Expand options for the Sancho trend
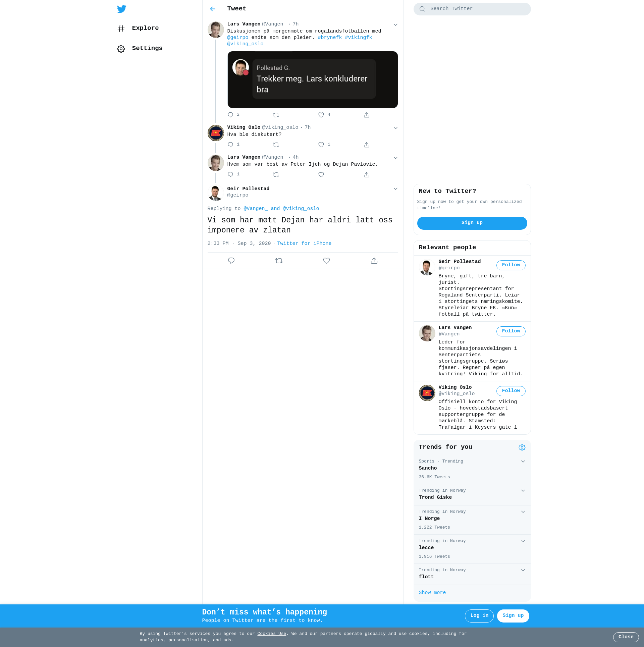644x647 pixels. pyautogui.click(x=523, y=462)
